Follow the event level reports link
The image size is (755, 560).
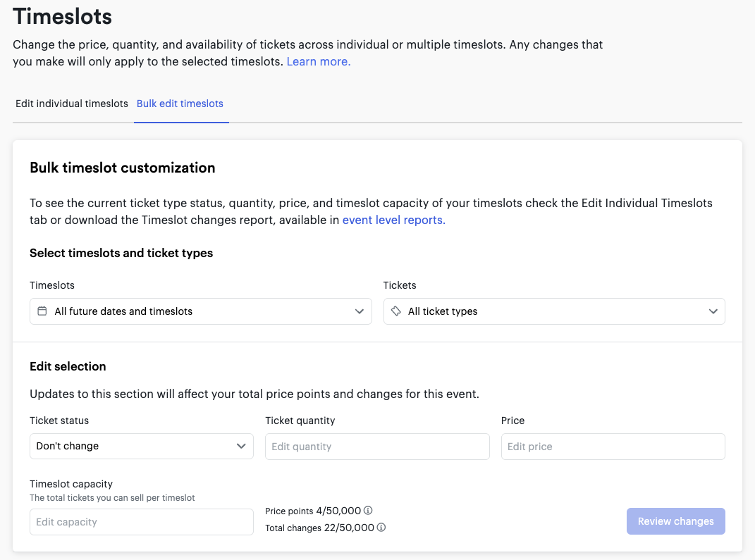[x=394, y=220]
